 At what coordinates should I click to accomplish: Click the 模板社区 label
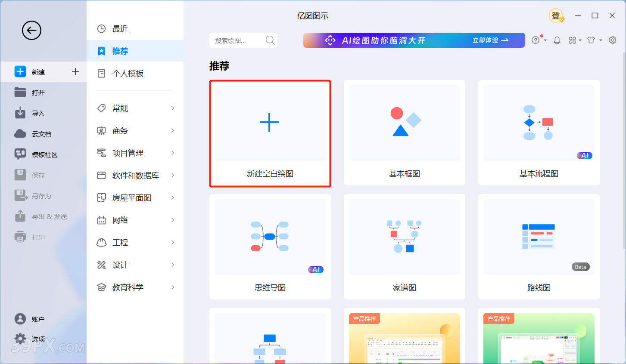[x=45, y=154]
